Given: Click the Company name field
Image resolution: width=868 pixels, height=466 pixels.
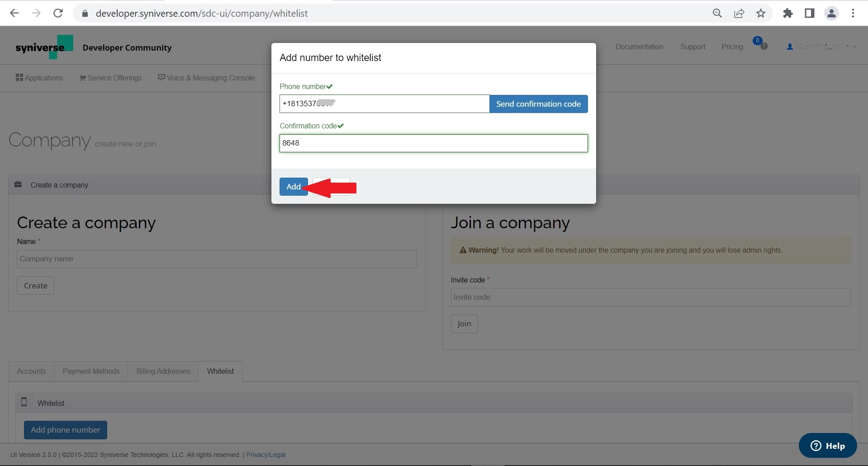Looking at the screenshot, I should pos(217,259).
